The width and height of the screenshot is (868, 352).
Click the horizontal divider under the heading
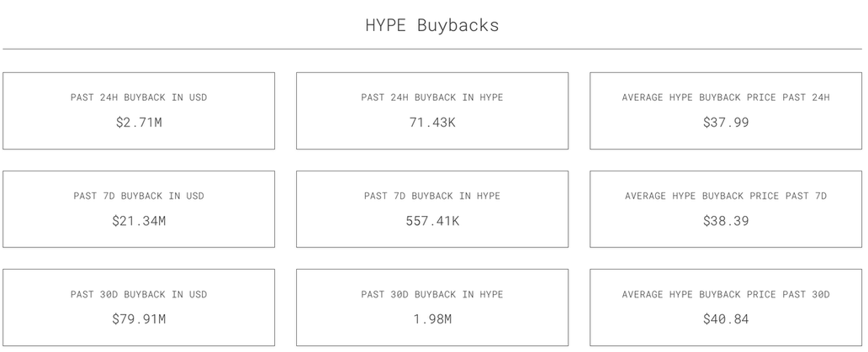(431, 50)
